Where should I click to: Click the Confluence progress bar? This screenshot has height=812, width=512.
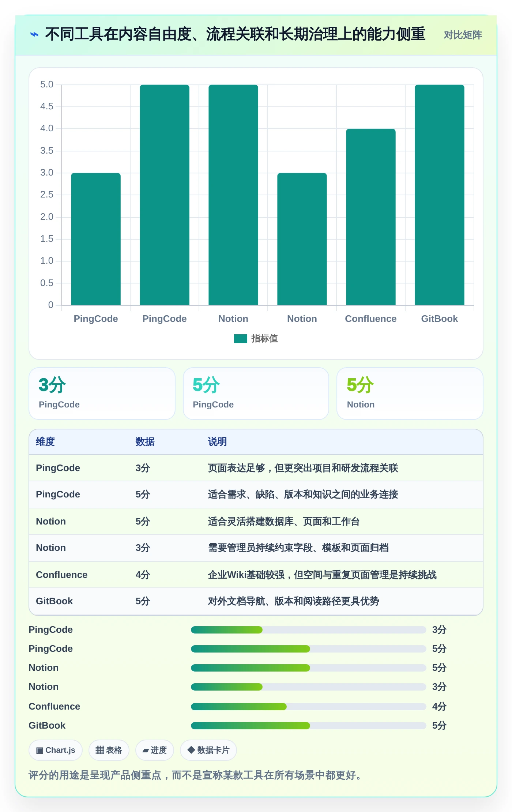pos(308,707)
